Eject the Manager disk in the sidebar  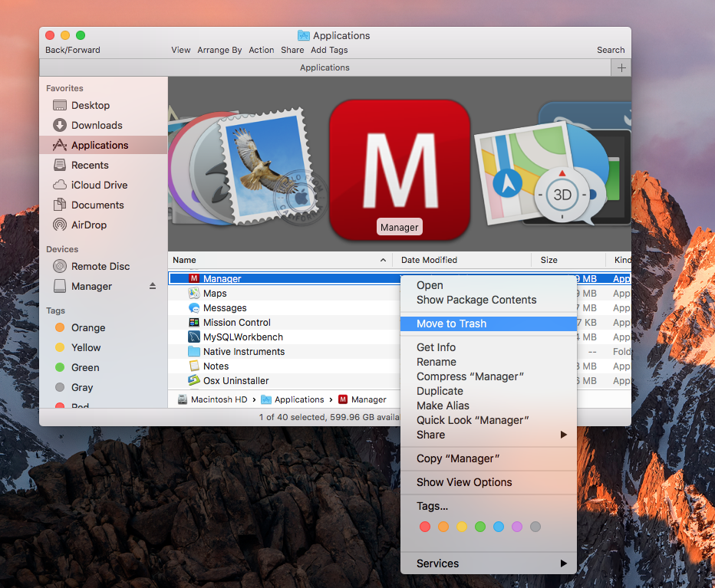(x=152, y=286)
